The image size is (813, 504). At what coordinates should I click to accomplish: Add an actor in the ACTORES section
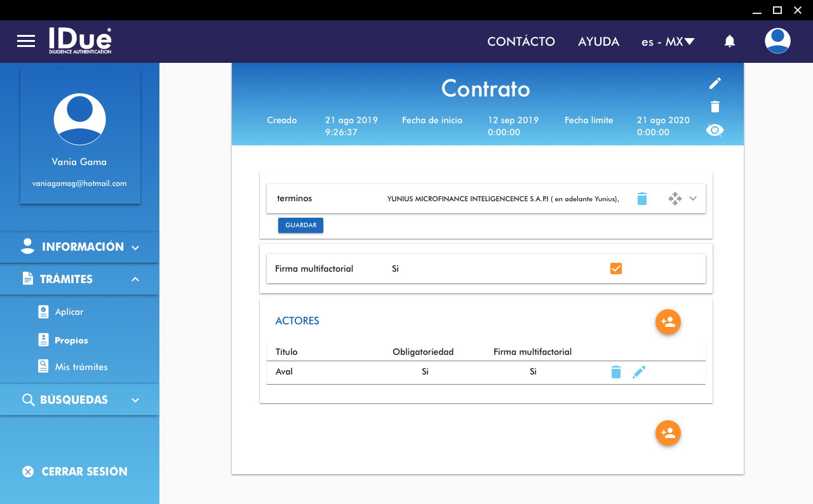pyautogui.click(x=668, y=322)
